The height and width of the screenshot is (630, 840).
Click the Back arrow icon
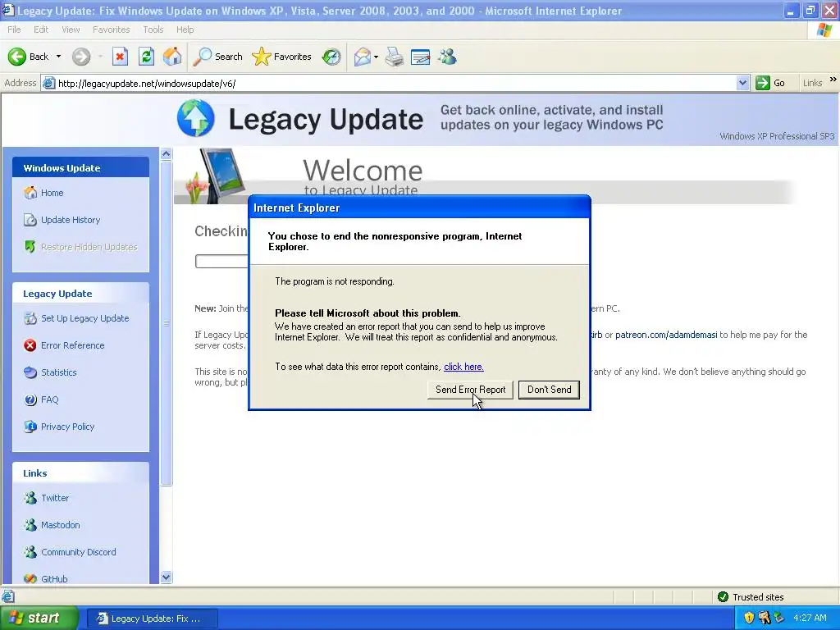pos(17,57)
